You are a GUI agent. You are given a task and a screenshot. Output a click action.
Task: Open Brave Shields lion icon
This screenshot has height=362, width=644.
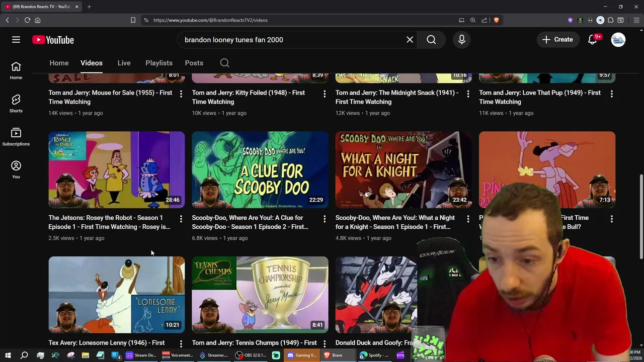(496, 20)
